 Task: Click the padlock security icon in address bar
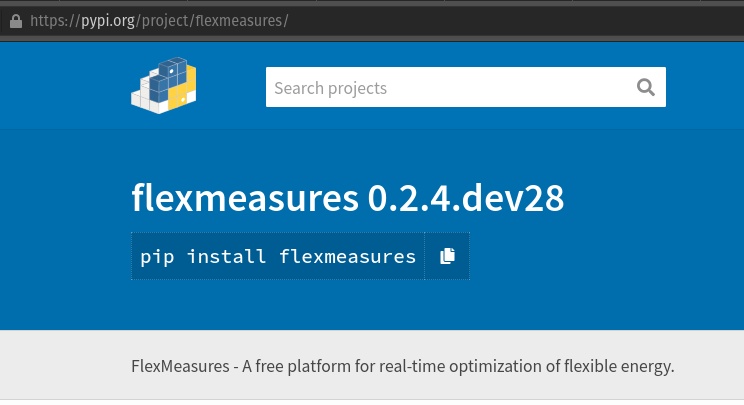pos(16,21)
